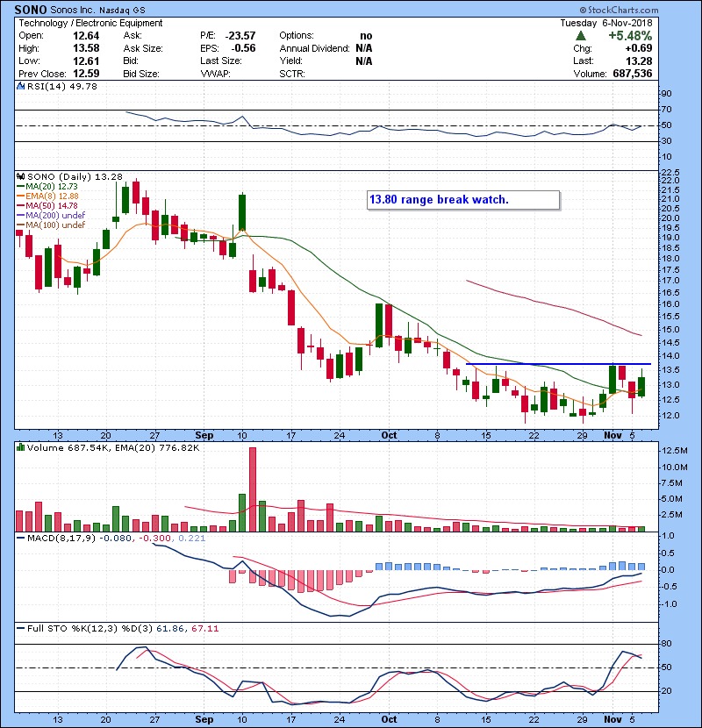Click the tallest red volume bar
The width and height of the screenshot is (702, 728).
253,489
